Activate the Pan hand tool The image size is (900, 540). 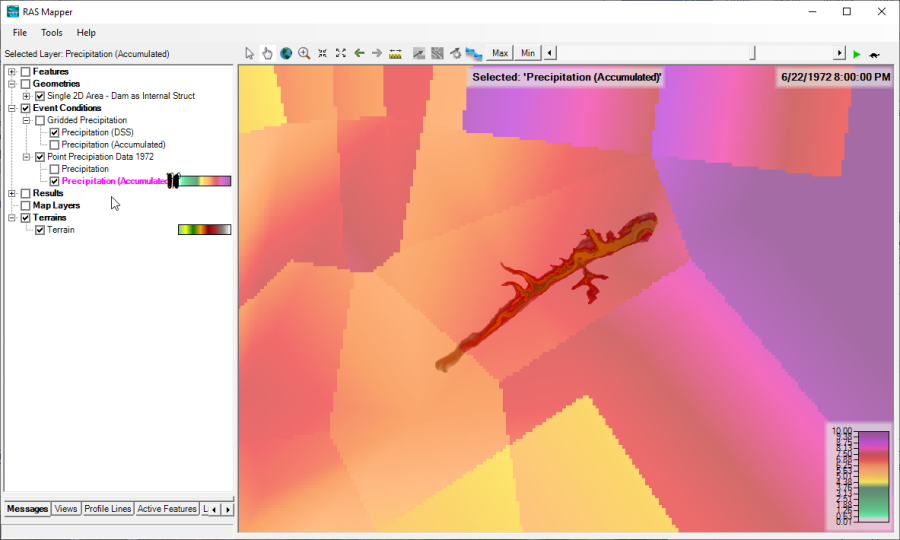pos(267,53)
